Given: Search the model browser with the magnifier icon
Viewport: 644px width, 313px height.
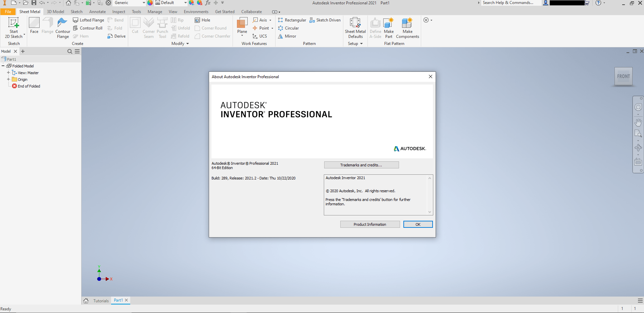Looking at the screenshot, I should point(70,51).
